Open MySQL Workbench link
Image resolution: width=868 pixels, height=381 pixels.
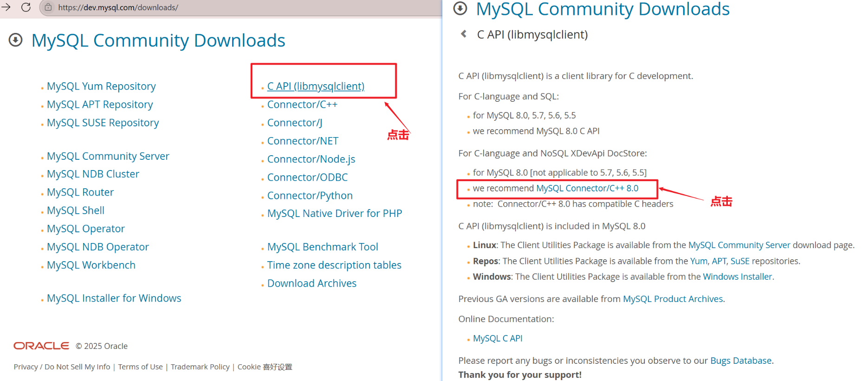(x=91, y=265)
